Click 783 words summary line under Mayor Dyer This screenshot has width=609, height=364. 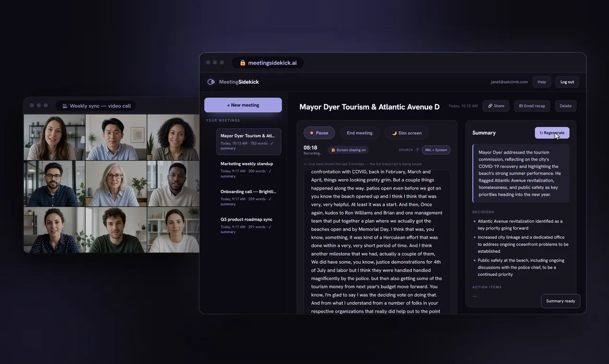pyautogui.click(x=247, y=146)
